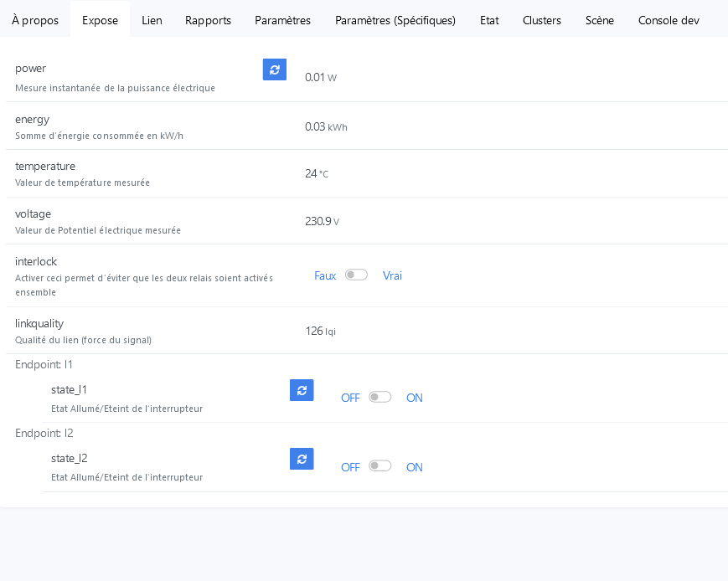The width and height of the screenshot is (728, 581).
Task: Open the Rapports tab
Action: (208, 20)
